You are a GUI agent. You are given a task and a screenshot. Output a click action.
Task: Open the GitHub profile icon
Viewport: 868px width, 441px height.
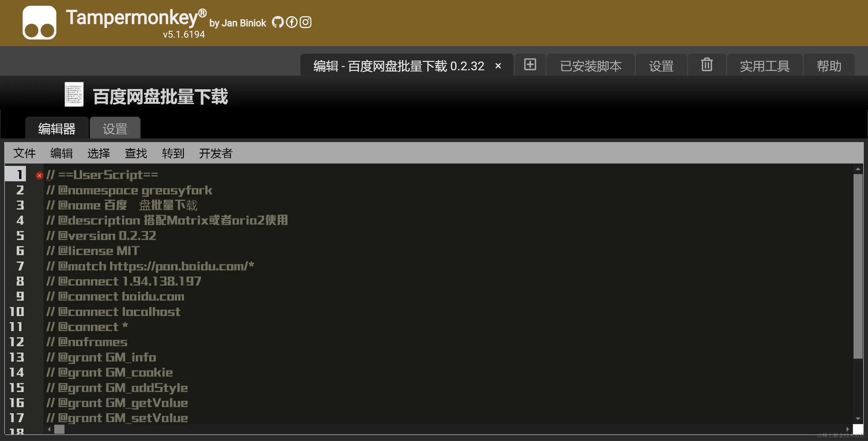pos(277,22)
